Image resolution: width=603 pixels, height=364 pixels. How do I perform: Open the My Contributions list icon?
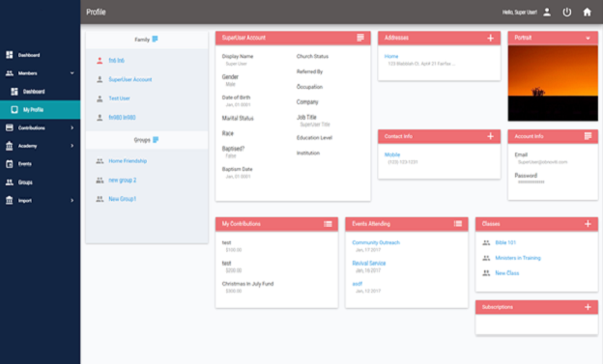(328, 224)
